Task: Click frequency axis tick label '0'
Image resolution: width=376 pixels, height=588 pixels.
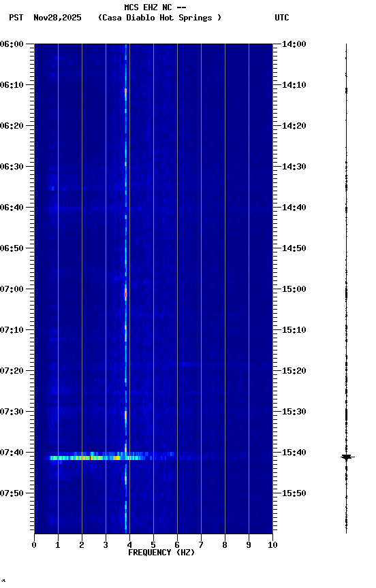Action: (x=34, y=545)
